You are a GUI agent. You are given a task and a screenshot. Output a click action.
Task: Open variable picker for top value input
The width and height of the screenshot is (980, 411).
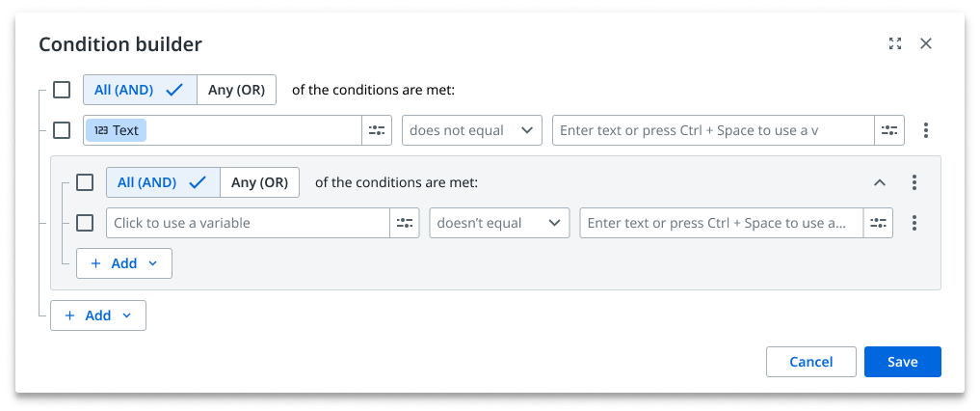888,130
